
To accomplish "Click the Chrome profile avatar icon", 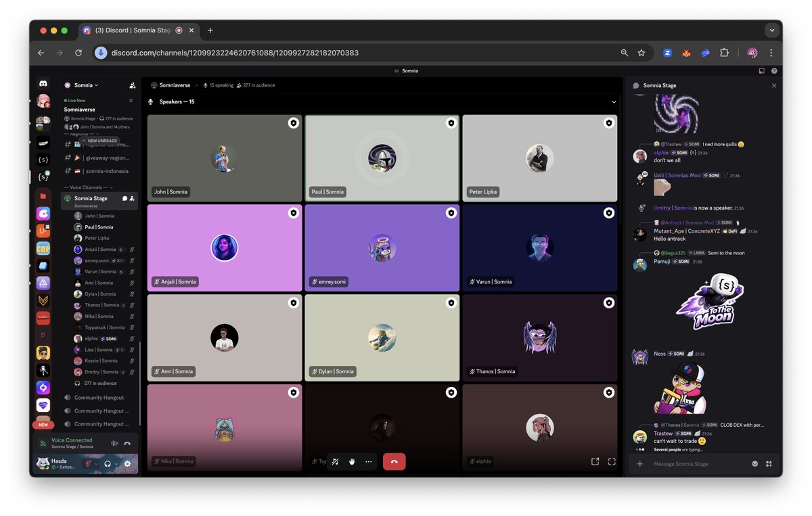I will pos(752,53).
